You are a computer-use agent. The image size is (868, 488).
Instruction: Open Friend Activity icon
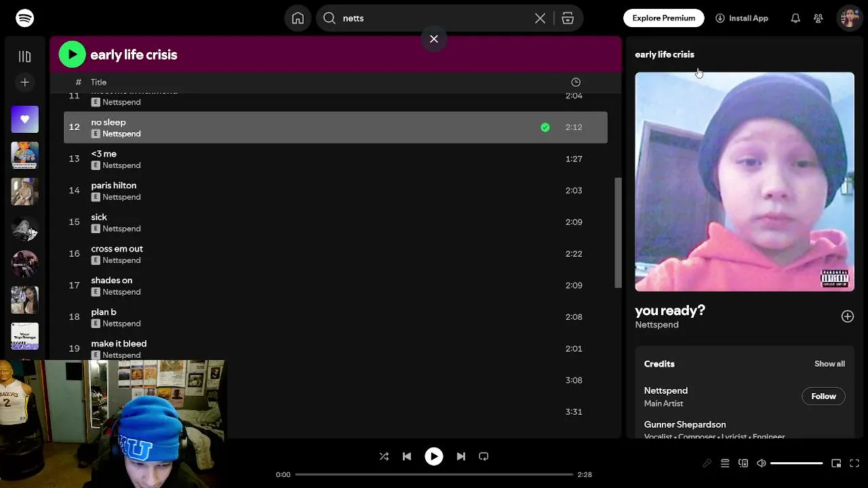pos(818,18)
